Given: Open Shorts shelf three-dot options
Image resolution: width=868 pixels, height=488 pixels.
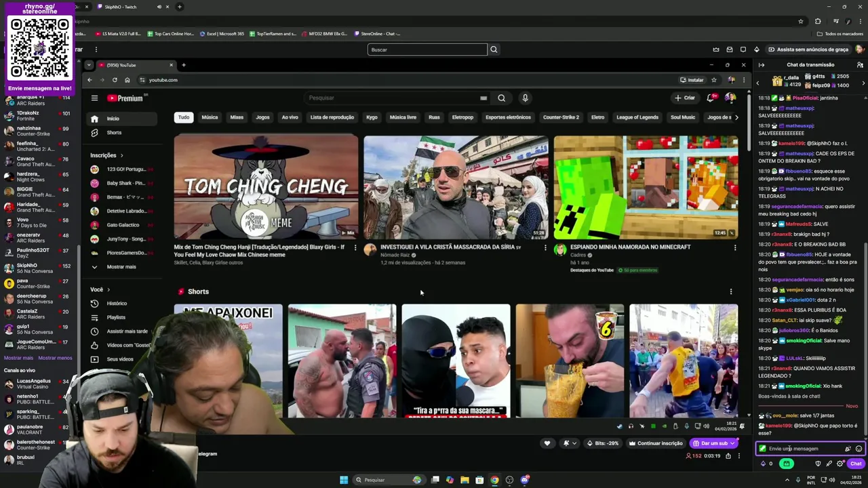Looking at the screenshot, I should (x=731, y=291).
